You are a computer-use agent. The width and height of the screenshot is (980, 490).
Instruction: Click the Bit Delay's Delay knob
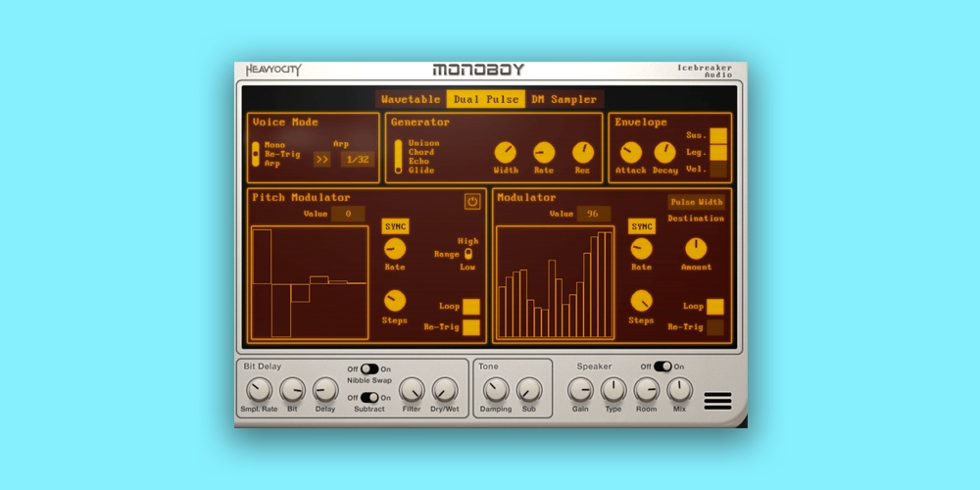325,390
